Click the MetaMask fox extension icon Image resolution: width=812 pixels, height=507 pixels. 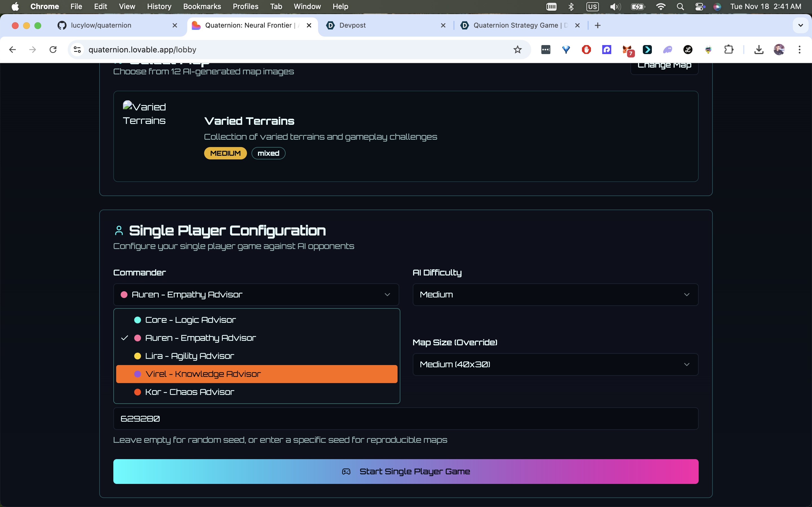tap(627, 50)
